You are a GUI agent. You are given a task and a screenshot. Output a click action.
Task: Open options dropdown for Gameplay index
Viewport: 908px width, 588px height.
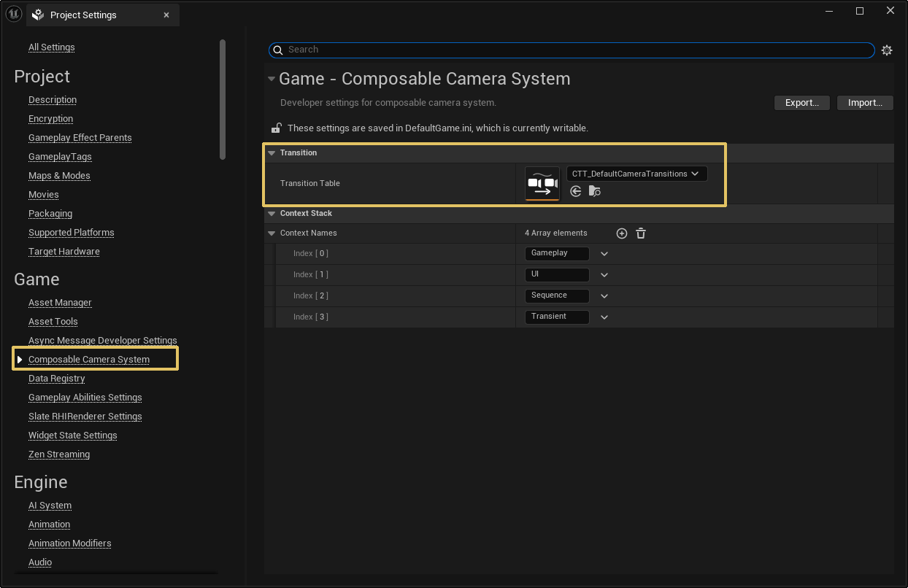click(604, 254)
